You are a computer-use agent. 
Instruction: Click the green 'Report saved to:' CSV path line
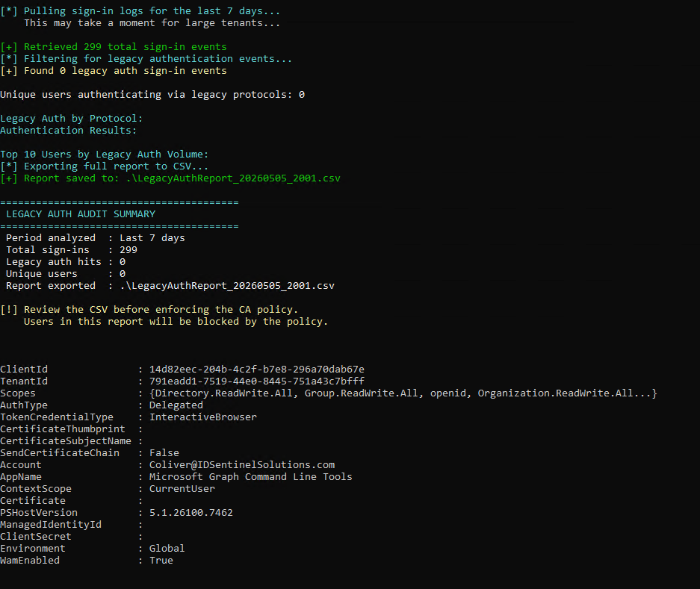pos(170,178)
